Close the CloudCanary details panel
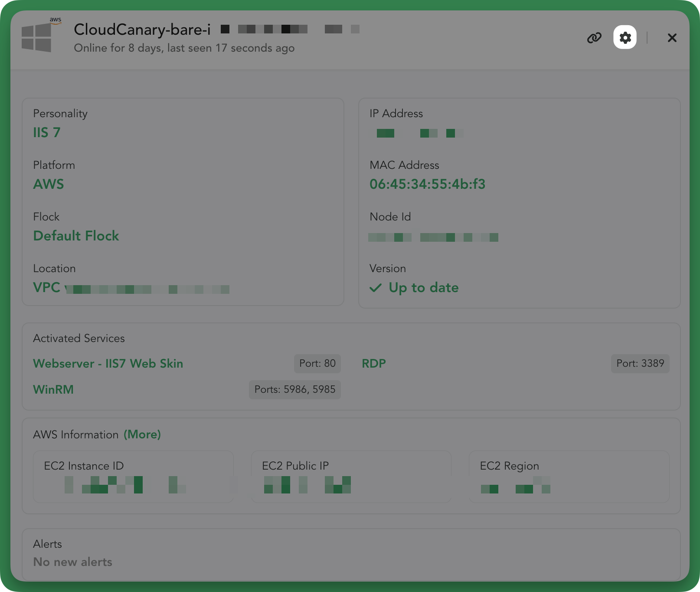The image size is (700, 592). 672,38
